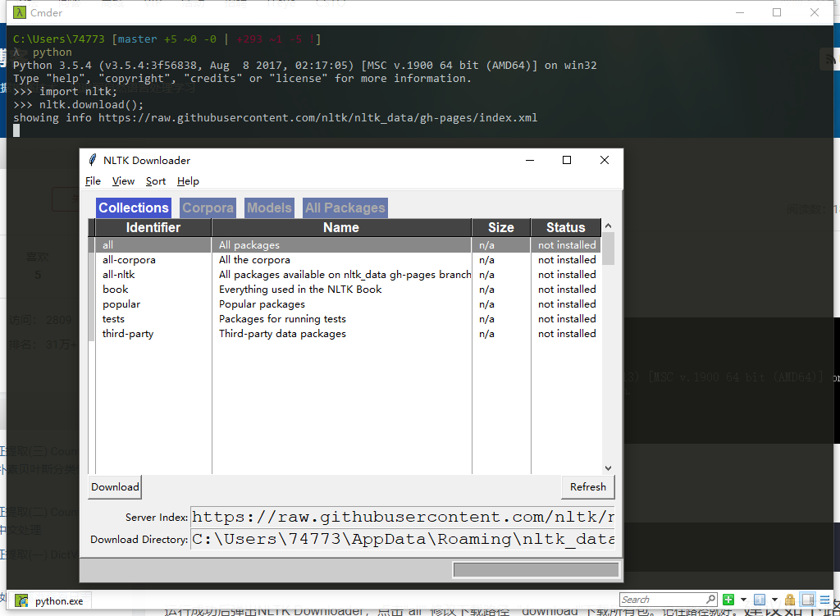Open the Cmder hamburger menu icon

[825, 600]
